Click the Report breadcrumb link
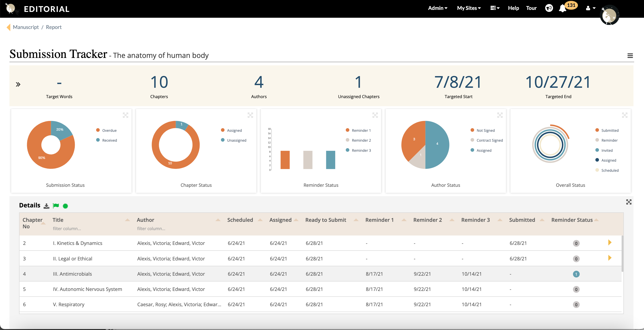The width and height of the screenshot is (644, 330). (x=54, y=27)
